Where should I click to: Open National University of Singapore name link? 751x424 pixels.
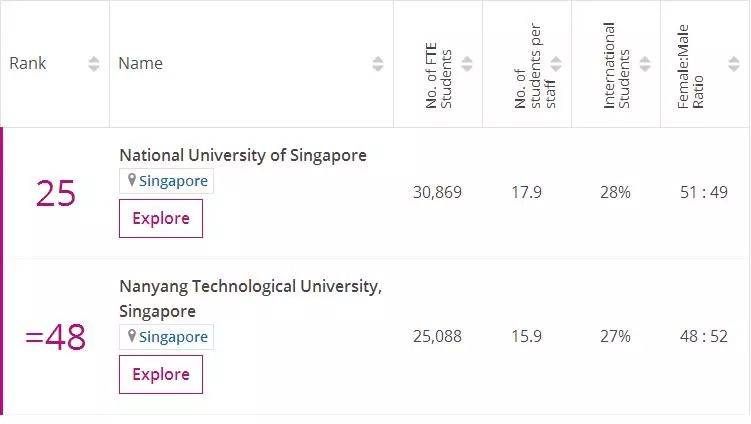point(243,155)
